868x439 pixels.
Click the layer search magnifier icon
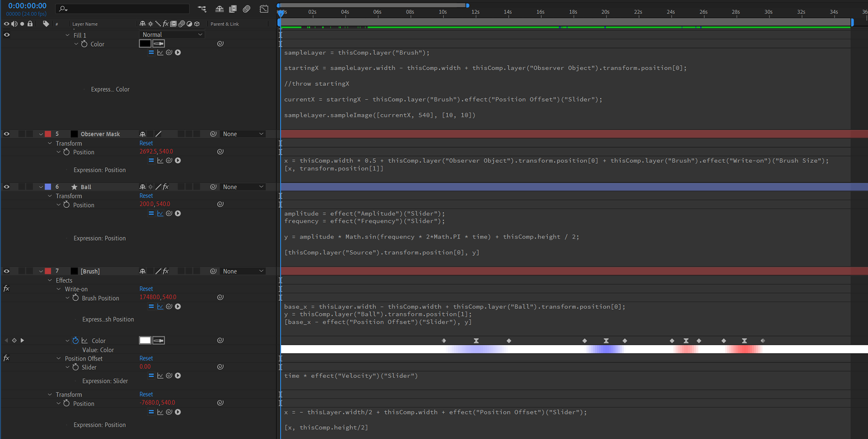[63, 9]
